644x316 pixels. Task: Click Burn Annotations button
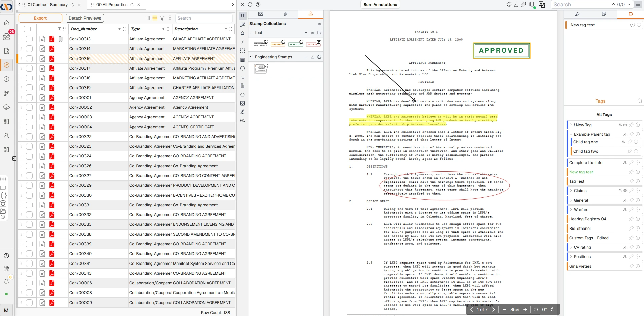coord(380,5)
